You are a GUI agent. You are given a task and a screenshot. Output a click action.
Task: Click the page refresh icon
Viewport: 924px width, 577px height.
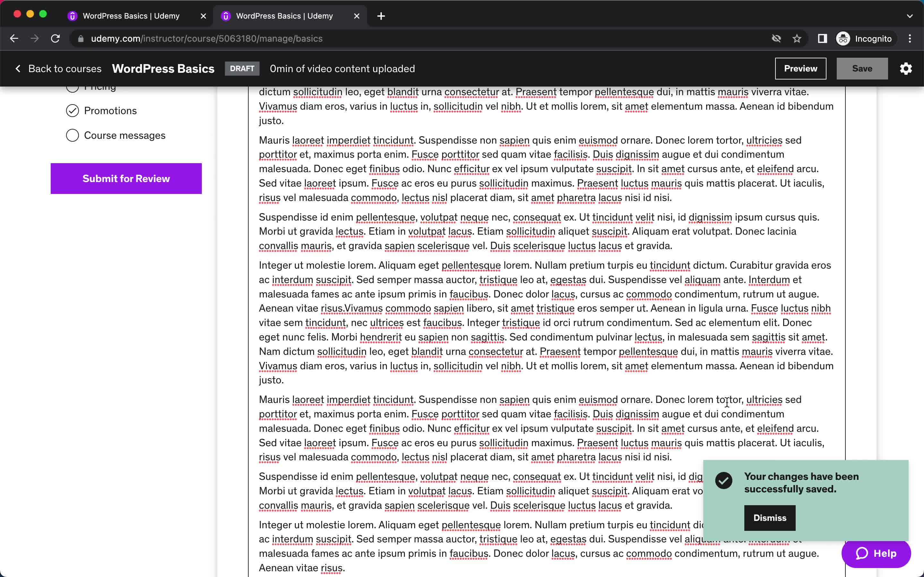[x=56, y=38]
